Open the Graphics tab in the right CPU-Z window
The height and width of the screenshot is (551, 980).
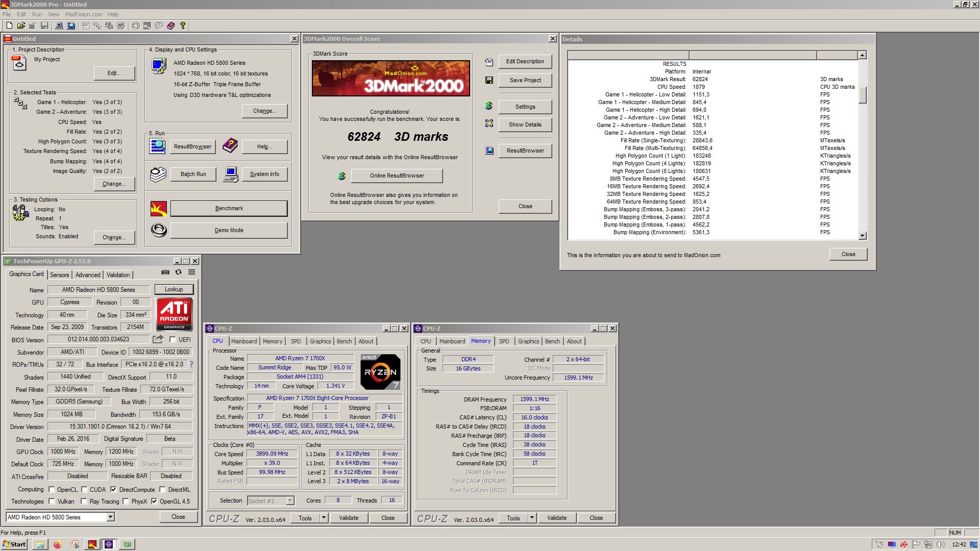click(x=528, y=341)
